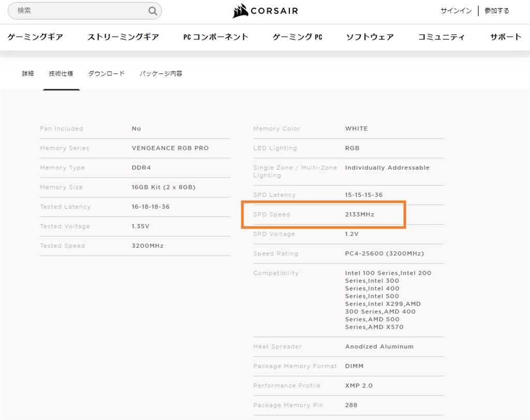The width and height of the screenshot is (530, 420).
Task: Select the 16-18-18-36 tested latency value
Action: (x=151, y=207)
